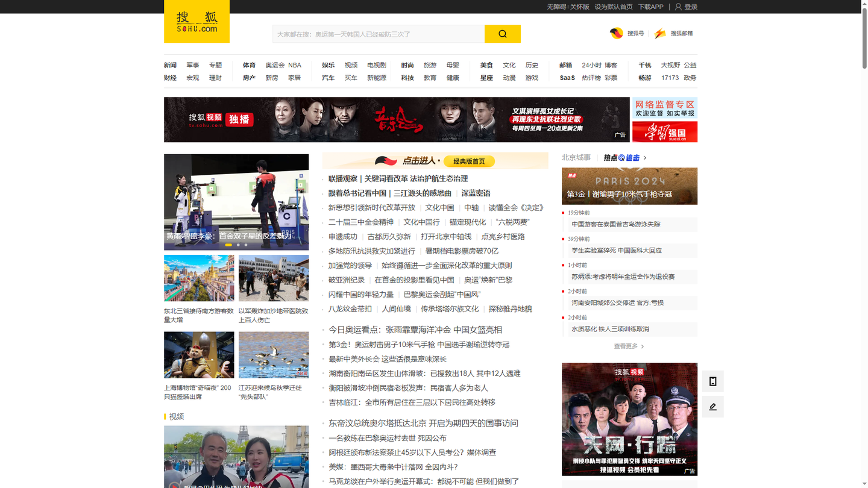Open 吉林临江 headline
Viewport: 868px width, 488px height.
click(412, 402)
